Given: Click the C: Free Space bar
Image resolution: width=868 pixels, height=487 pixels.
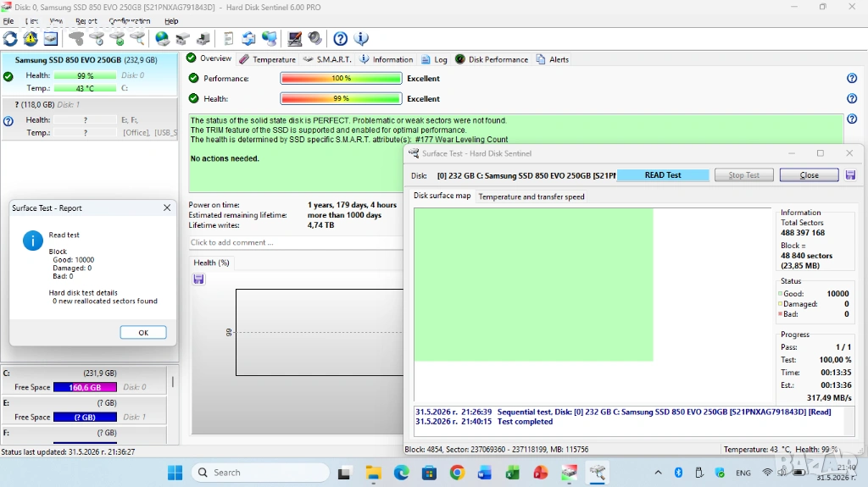Looking at the screenshot, I should [85, 387].
